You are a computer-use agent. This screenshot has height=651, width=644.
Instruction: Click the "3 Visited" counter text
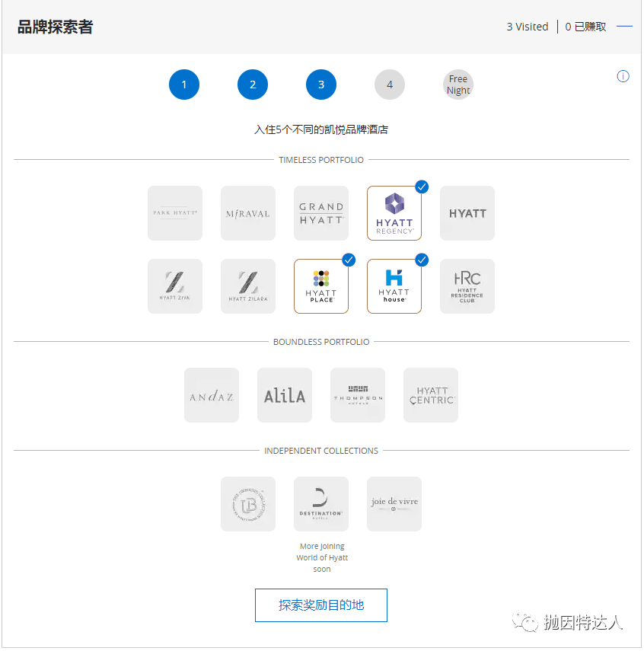pos(528,27)
